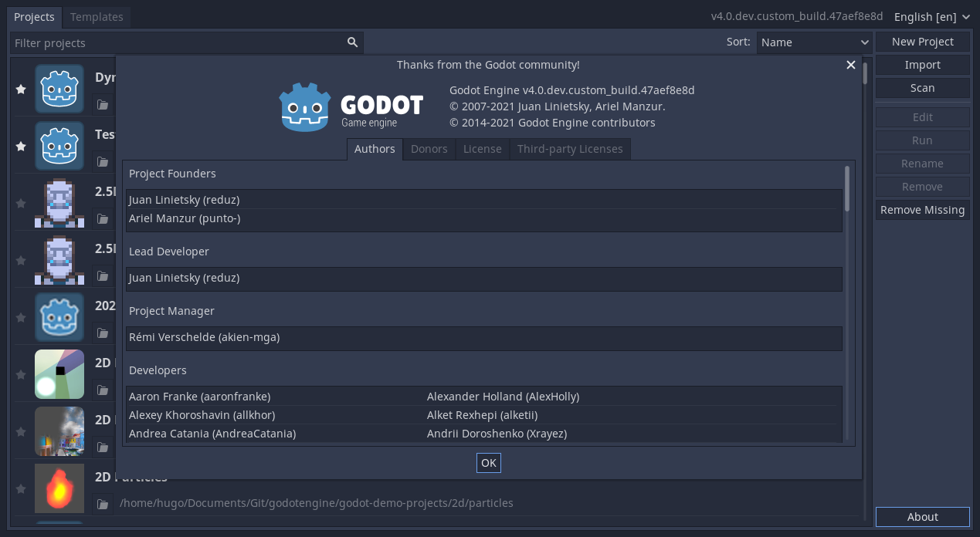Confirm the dialog with OK
Screen dimensions: 980x537
[x=489, y=463]
